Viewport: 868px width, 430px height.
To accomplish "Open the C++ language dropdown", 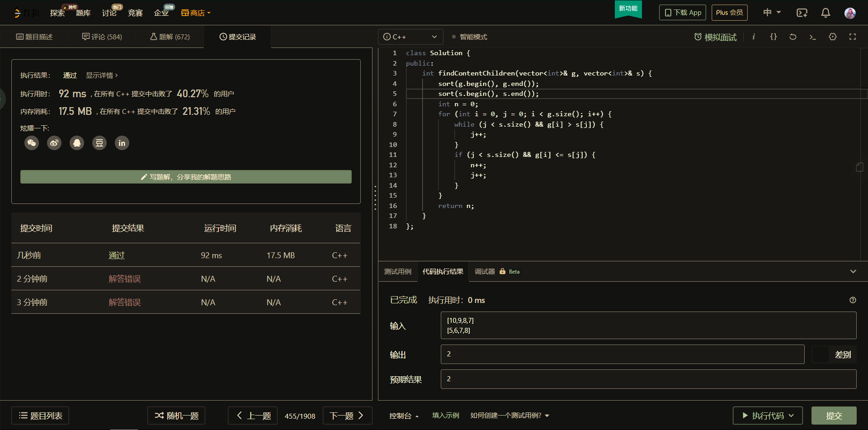I will click(x=410, y=37).
